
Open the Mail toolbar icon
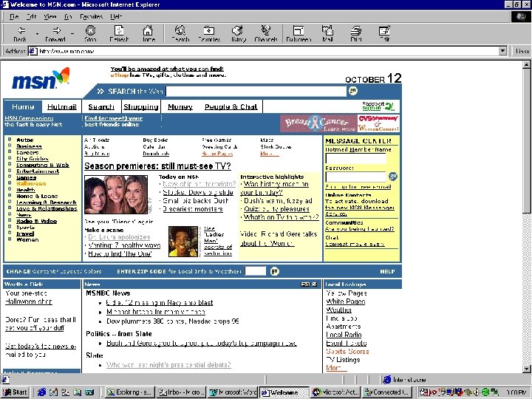click(x=327, y=34)
